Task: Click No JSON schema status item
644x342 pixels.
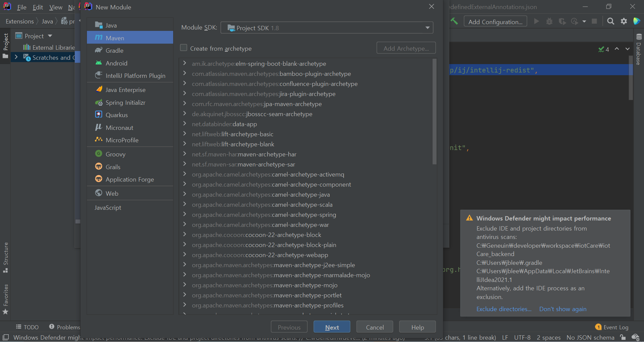Action: (590, 337)
